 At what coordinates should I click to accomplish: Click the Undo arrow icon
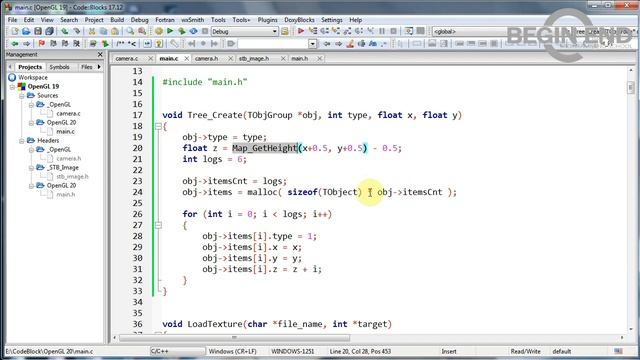click(x=64, y=31)
